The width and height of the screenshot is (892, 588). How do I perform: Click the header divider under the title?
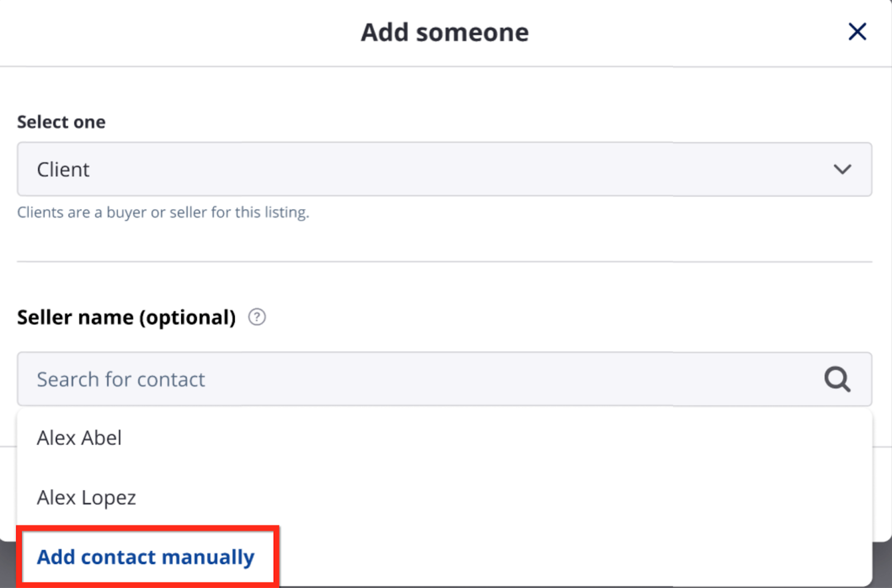coord(444,67)
